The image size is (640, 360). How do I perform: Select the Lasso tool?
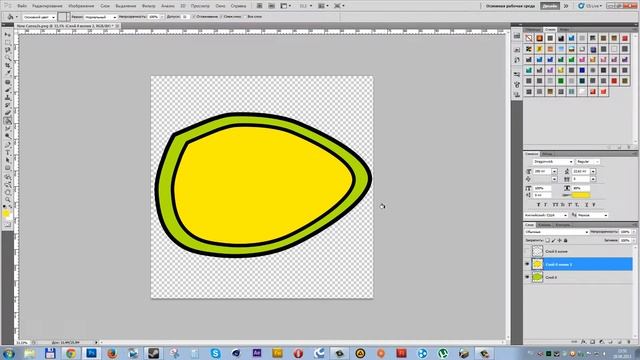pyautogui.click(x=8, y=49)
